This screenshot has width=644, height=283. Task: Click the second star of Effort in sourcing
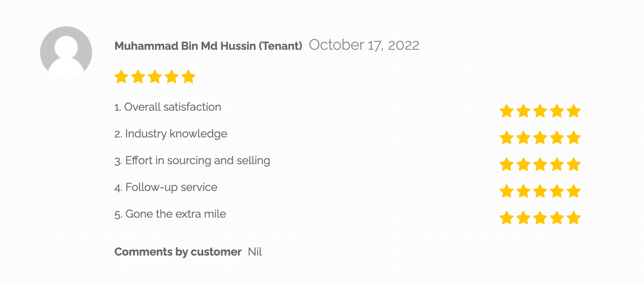(x=523, y=164)
